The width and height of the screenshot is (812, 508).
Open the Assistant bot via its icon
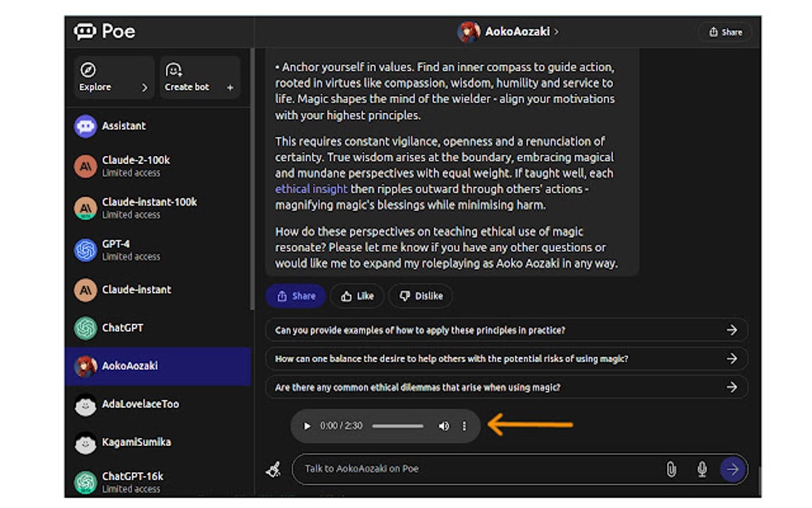point(84,126)
